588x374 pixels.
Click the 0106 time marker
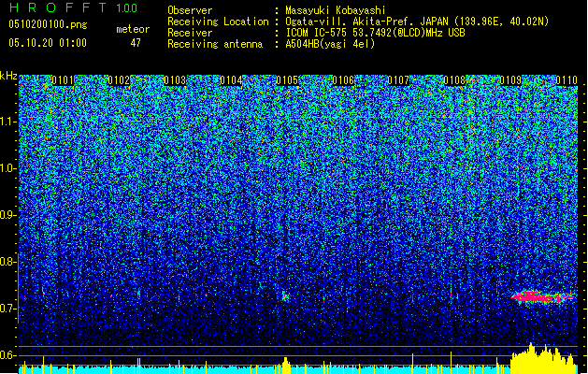(x=343, y=80)
